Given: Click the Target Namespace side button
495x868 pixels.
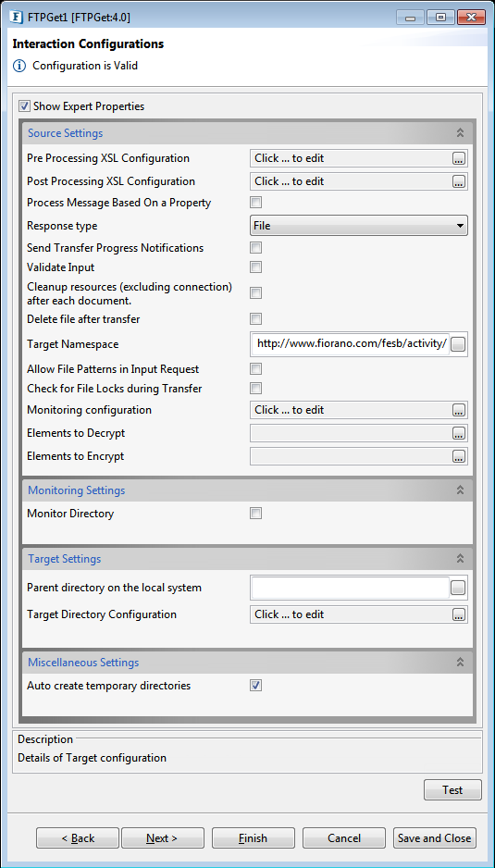Looking at the screenshot, I should click(x=459, y=345).
